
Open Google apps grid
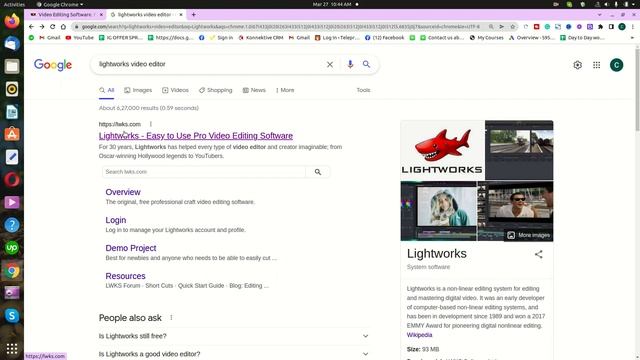(596, 65)
